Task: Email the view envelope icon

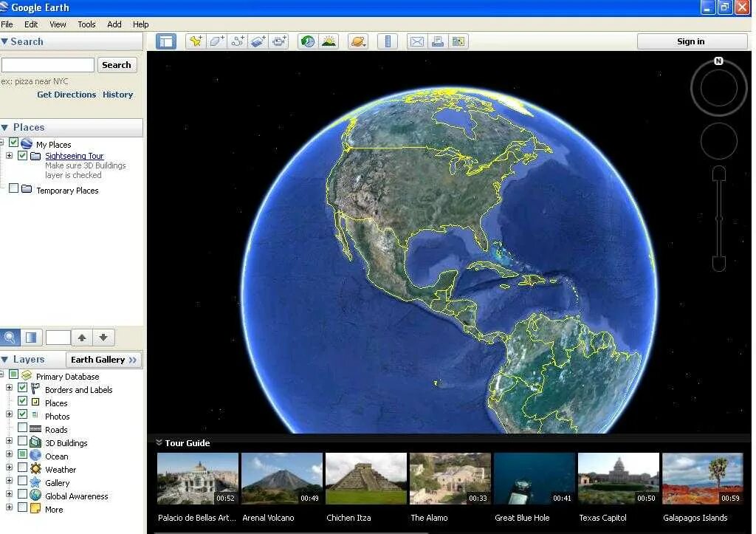Action: click(x=416, y=41)
